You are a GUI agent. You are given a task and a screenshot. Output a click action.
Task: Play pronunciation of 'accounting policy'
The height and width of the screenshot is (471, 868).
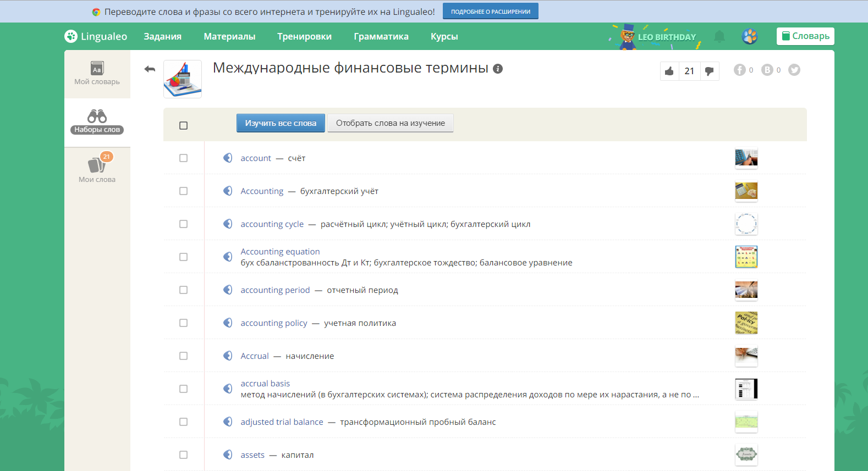[228, 323]
